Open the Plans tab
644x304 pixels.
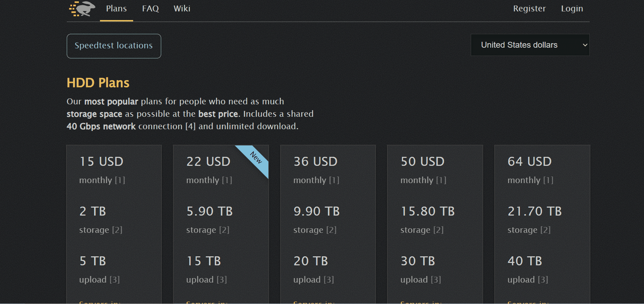(x=116, y=9)
